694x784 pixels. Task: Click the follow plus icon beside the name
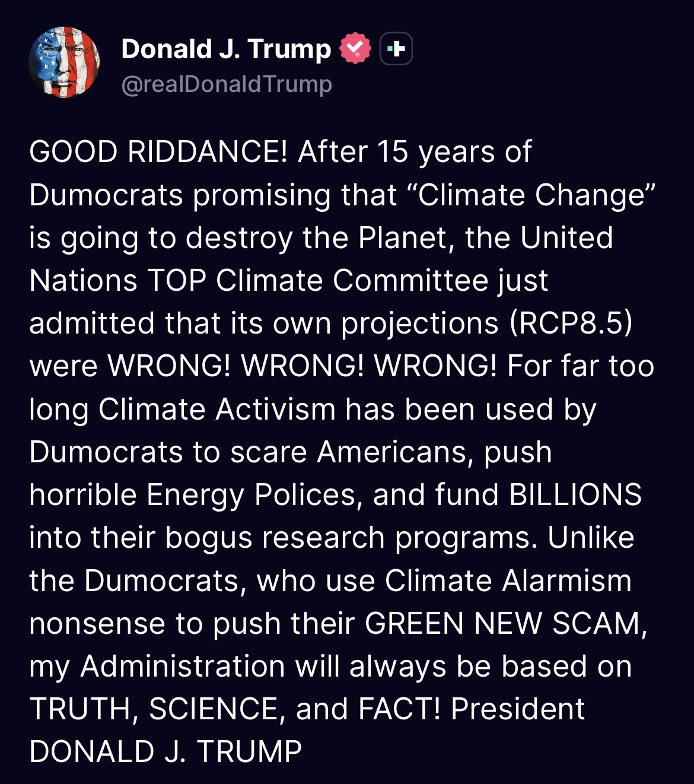(396, 49)
